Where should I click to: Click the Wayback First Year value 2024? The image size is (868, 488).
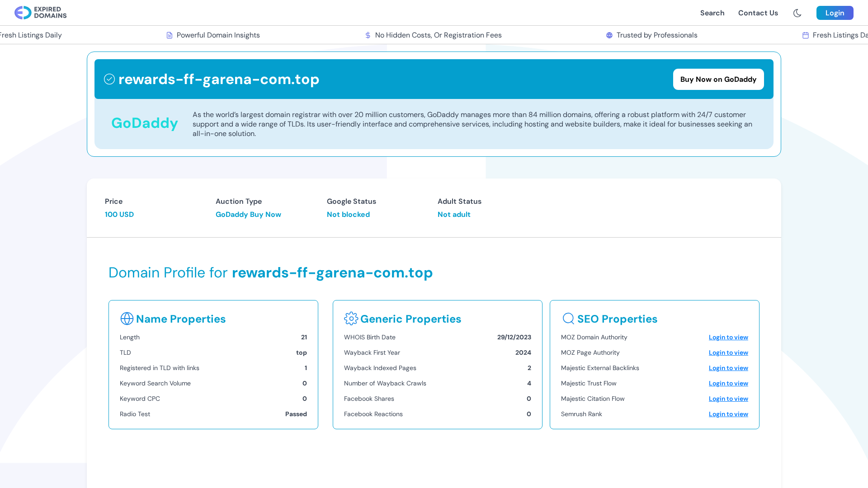coord(523,352)
